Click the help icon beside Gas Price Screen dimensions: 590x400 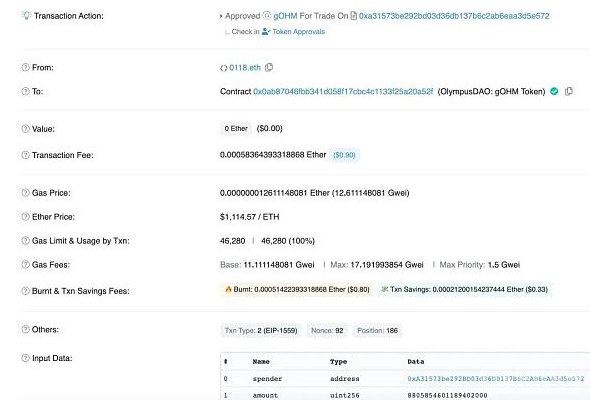25,193
